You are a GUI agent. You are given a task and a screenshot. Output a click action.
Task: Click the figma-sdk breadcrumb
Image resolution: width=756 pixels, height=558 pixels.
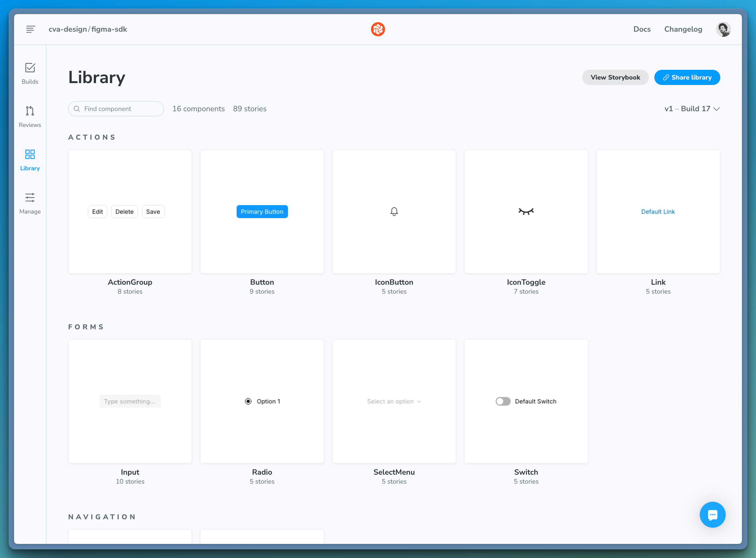pyautogui.click(x=109, y=29)
